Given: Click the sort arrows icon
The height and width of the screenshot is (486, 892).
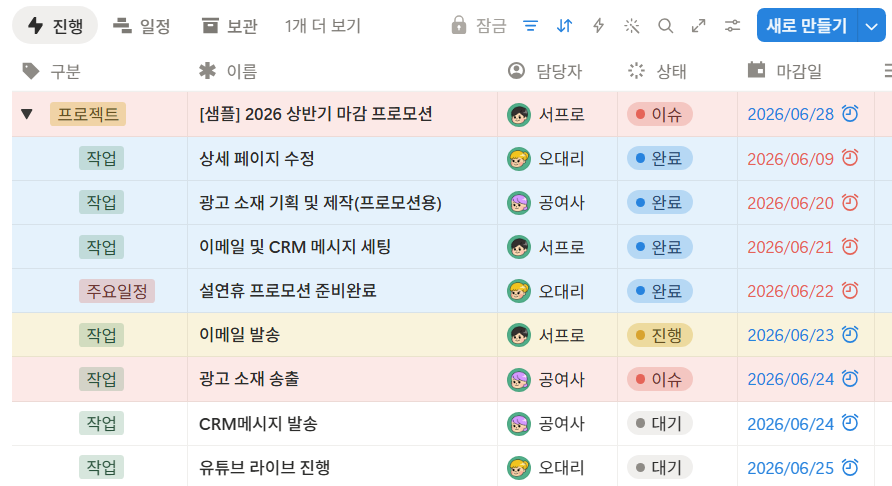Looking at the screenshot, I should click(564, 26).
